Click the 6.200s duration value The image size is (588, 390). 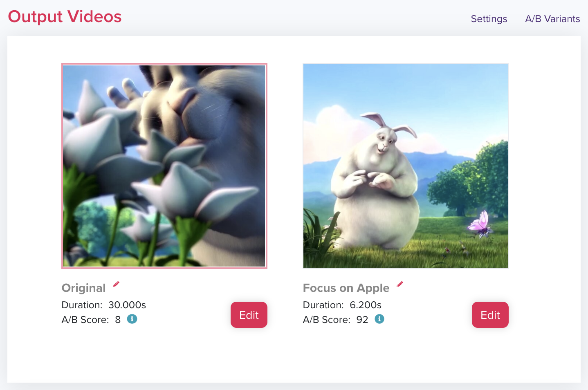(366, 305)
